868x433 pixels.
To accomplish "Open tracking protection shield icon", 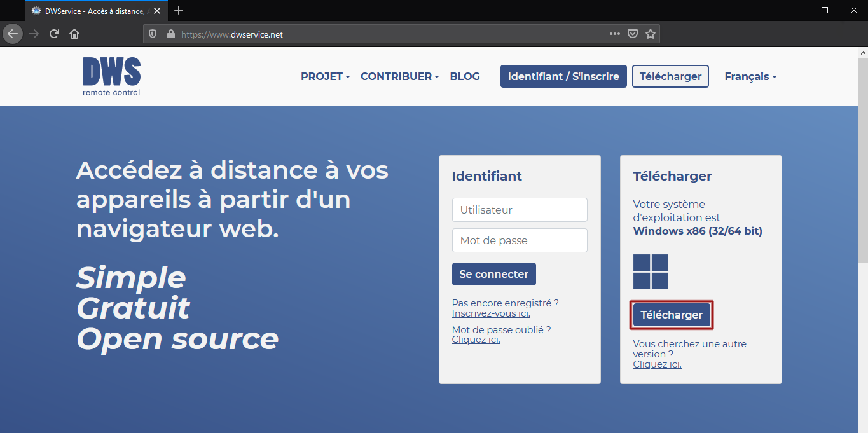I will coord(153,34).
